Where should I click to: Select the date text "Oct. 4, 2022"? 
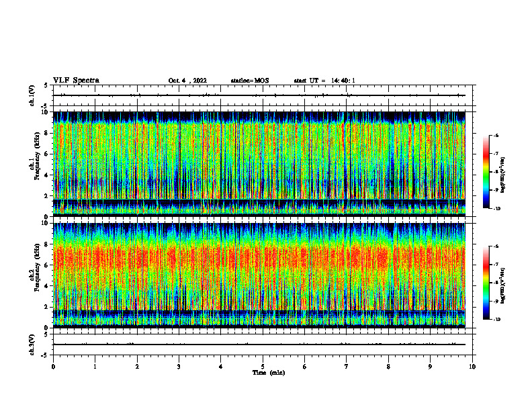pyautogui.click(x=187, y=81)
